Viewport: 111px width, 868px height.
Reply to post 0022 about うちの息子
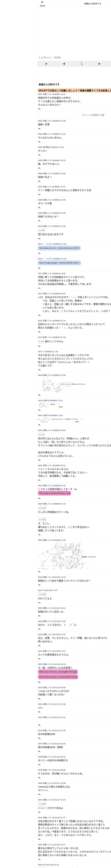click(x=39, y=480)
